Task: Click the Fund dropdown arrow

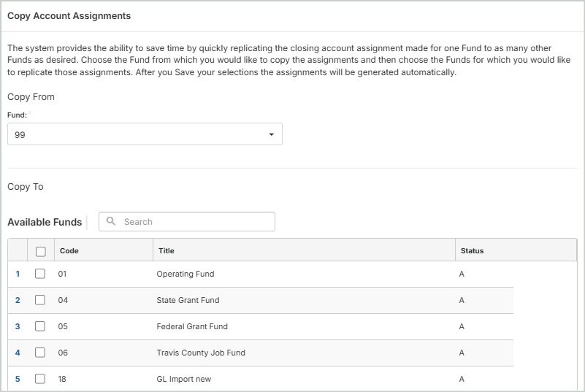Action: coord(271,134)
